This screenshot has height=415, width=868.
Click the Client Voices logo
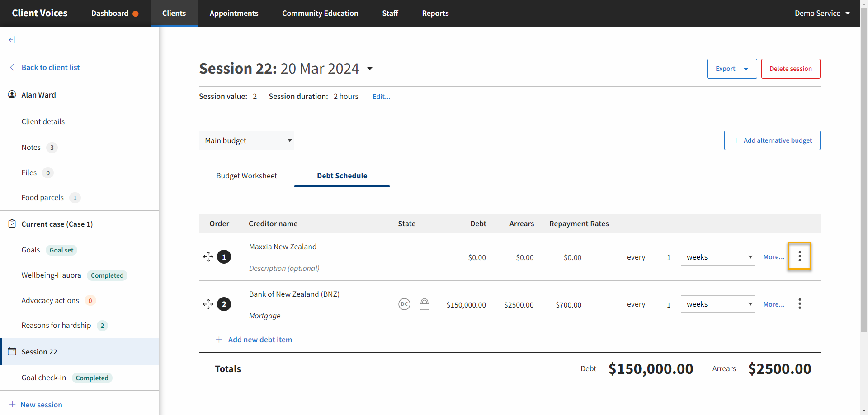pos(40,13)
